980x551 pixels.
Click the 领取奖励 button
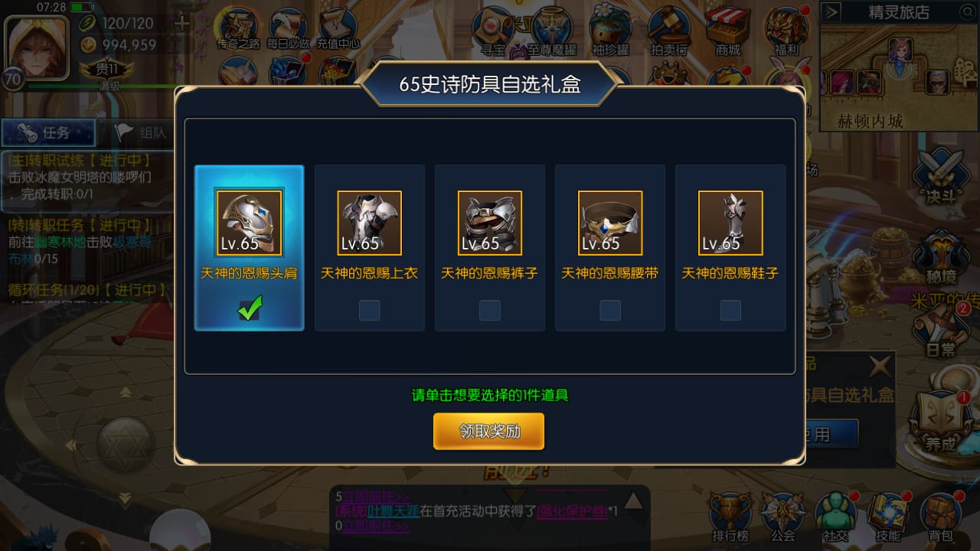(488, 431)
